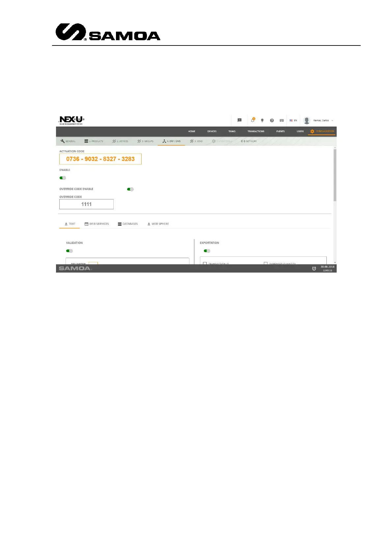Open the NETWORK tab
This screenshot has width=392, height=555.
point(249,141)
